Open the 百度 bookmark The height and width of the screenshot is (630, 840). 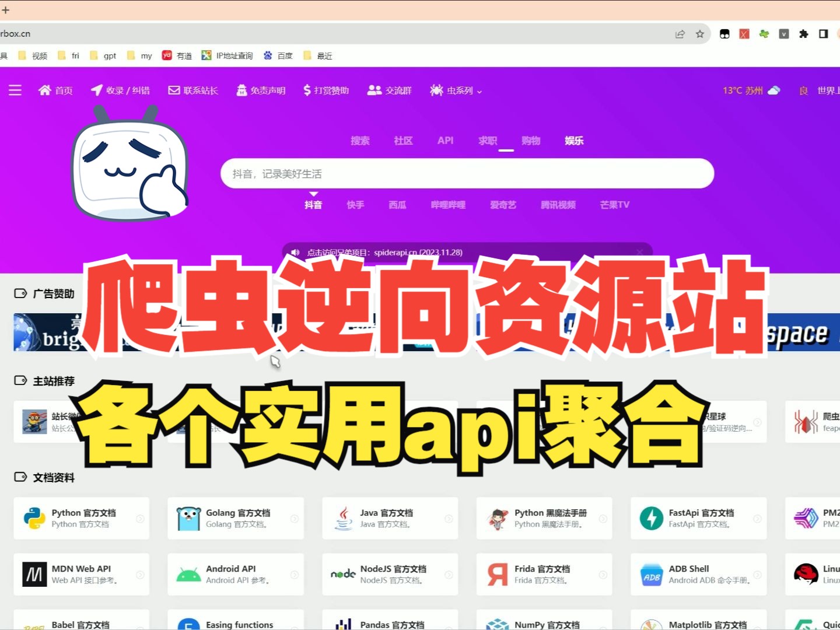click(278, 55)
